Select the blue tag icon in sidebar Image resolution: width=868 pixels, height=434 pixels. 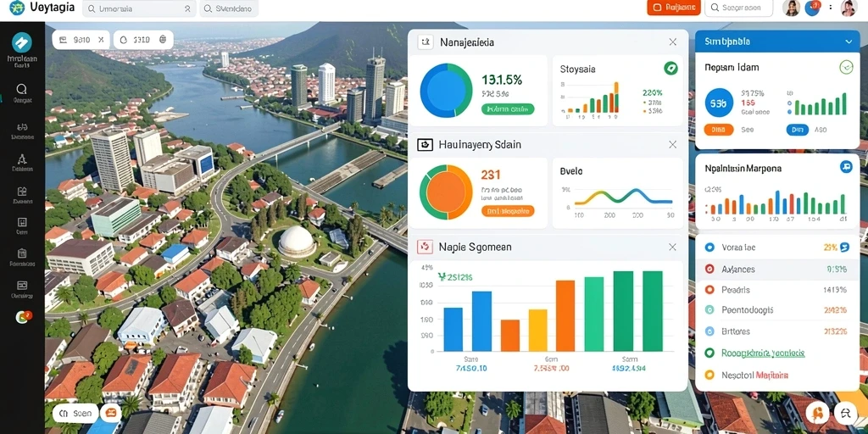click(x=21, y=42)
